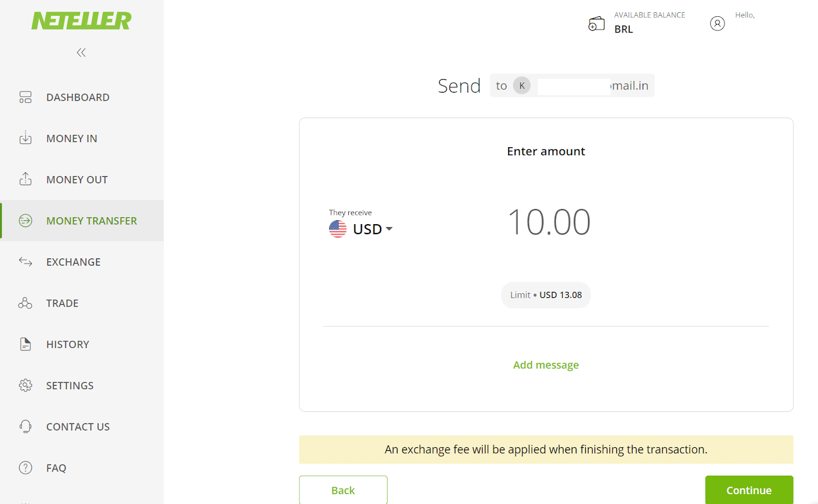Select the Dashboard icon in sidebar
The width and height of the screenshot is (818, 504).
[25, 97]
